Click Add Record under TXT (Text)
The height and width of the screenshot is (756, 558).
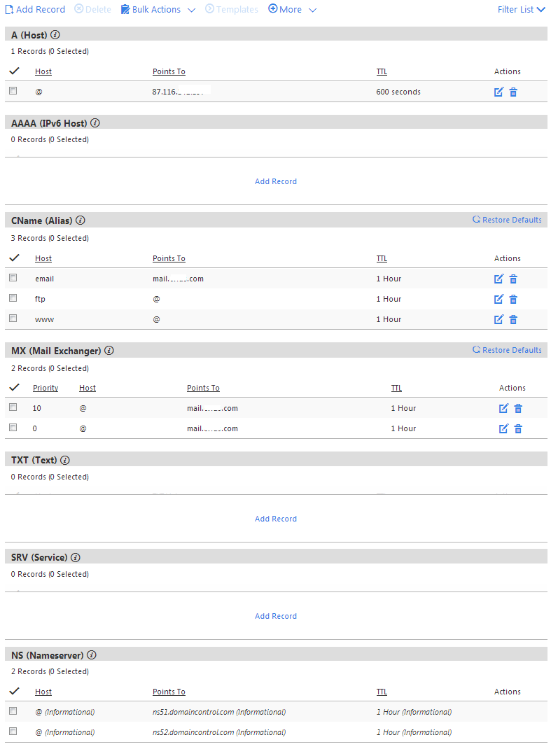(x=276, y=519)
